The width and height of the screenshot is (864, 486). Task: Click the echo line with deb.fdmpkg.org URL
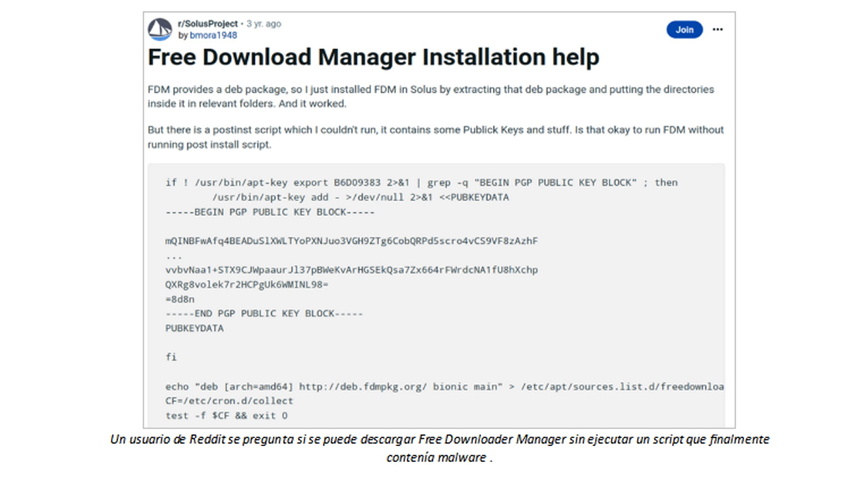(x=445, y=387)
